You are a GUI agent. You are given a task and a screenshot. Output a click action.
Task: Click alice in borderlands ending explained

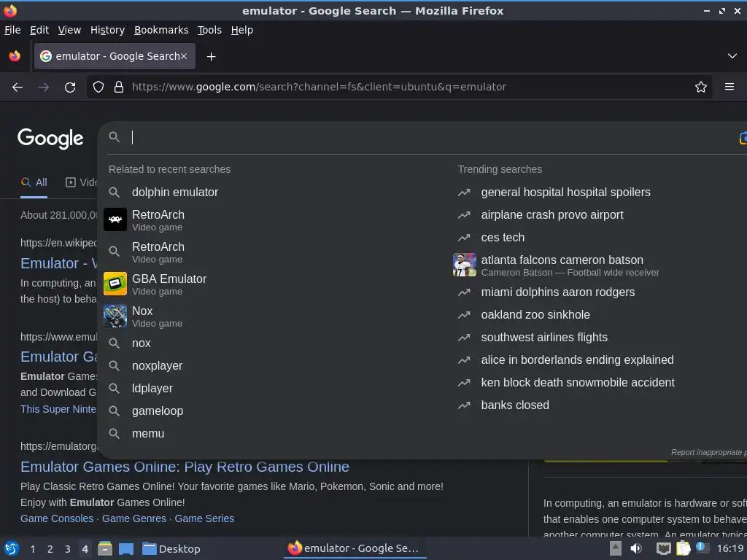point(578,360)
